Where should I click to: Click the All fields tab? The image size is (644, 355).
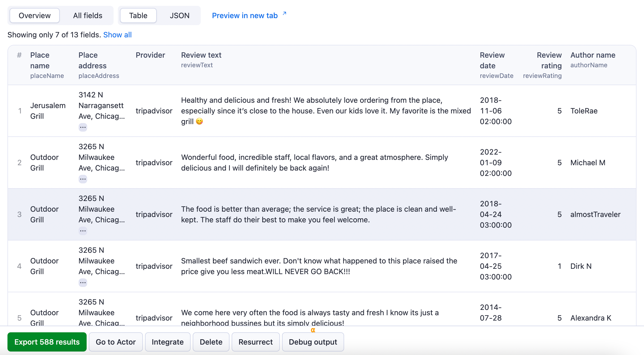(87, 15)
